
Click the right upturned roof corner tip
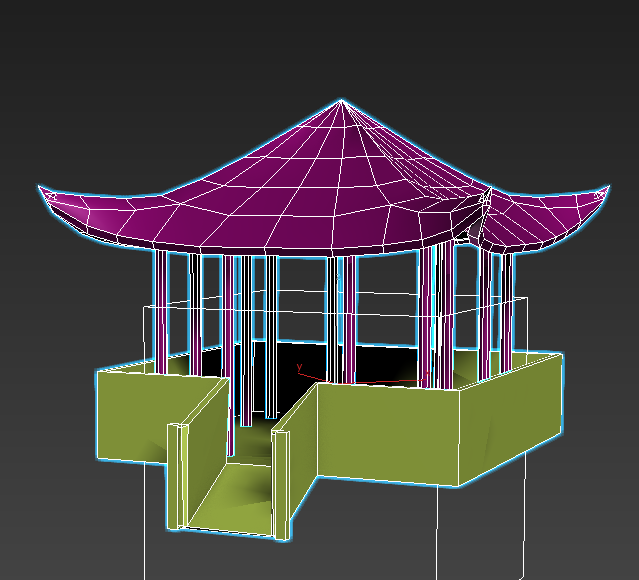pyautogui.click(x=608, y=187)
